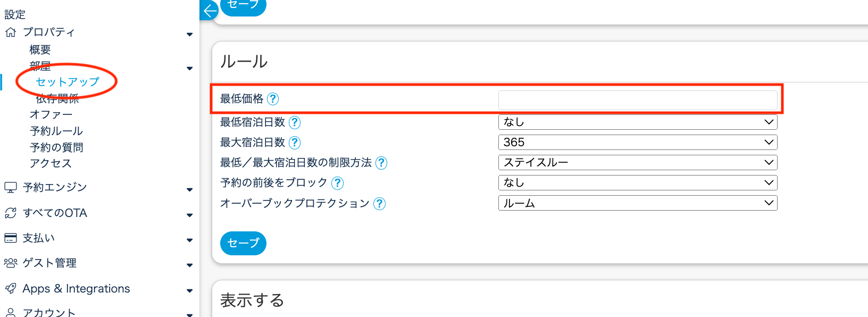
Task: Open the オーバーブックプロテクション dropdown
Action: point(637,203)
